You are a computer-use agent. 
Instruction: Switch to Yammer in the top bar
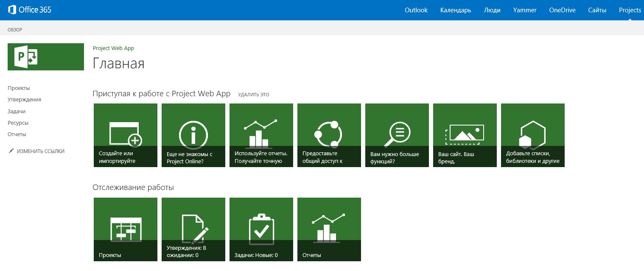[525, 10]
